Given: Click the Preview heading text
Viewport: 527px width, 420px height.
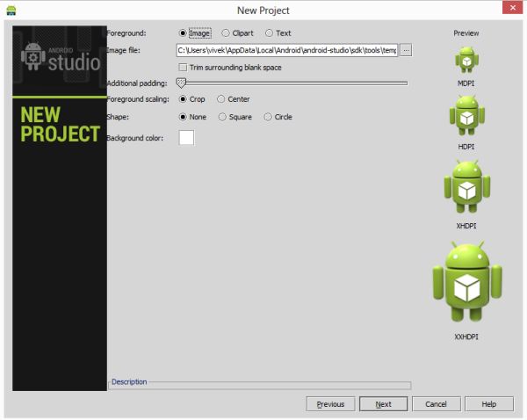Looking at the screenshot, I should click(x=466, y=33).
